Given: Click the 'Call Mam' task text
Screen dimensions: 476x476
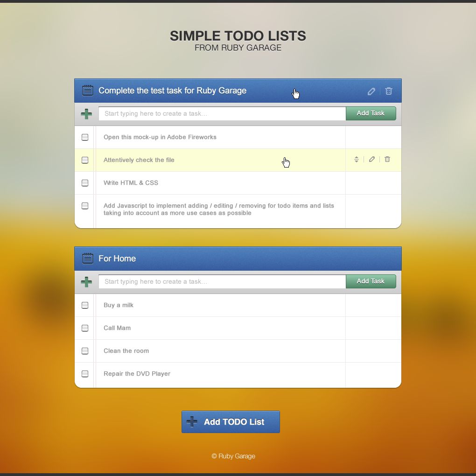Looking at the screenshot, I should pos(117,328).
